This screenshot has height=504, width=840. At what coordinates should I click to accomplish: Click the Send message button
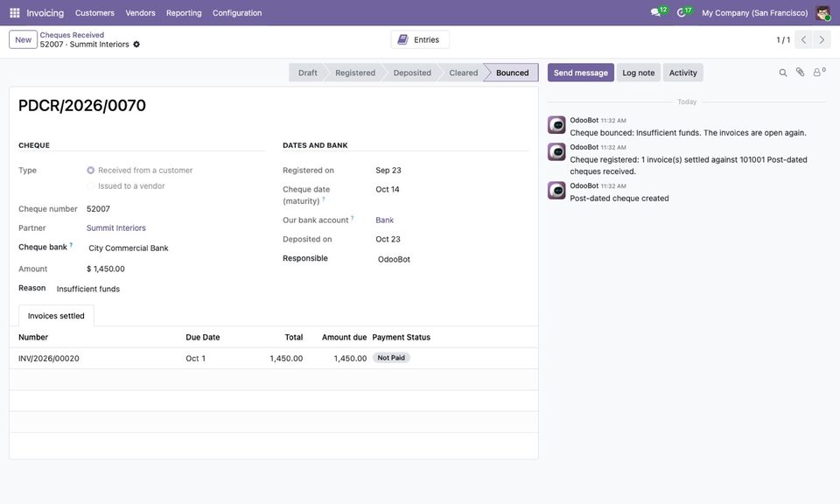pyautogui.click(x=581, y=73)
